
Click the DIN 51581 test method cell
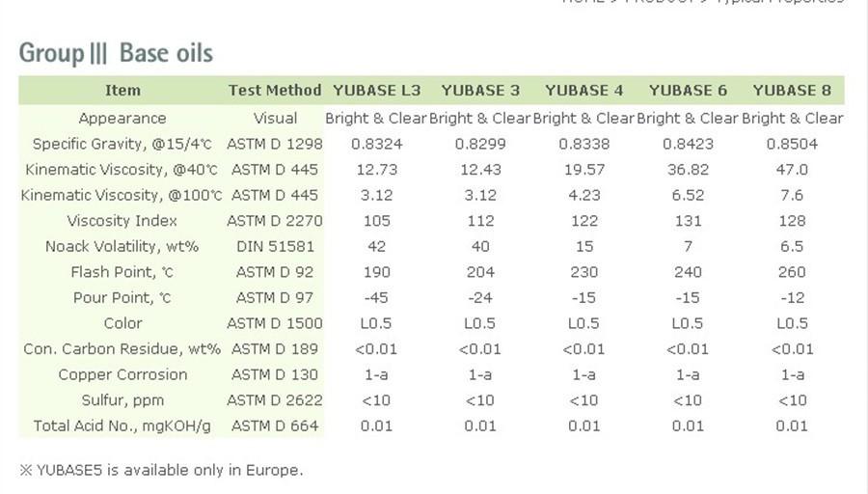pos(275,246)
